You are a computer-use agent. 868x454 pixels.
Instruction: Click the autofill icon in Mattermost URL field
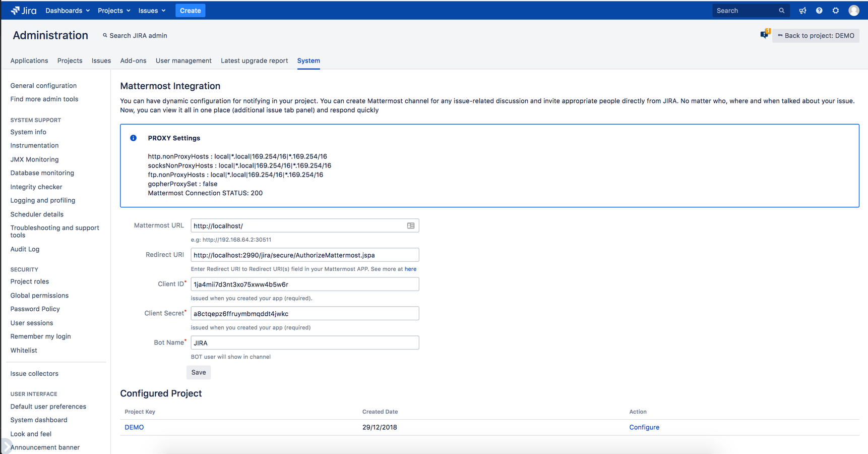pyautogui.click(x=411, y=226)
